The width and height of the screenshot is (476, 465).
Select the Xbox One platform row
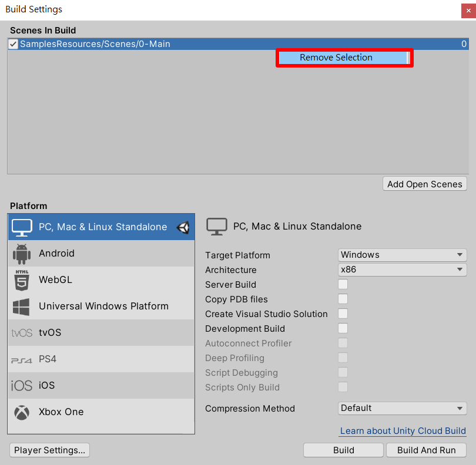point(101,412)
